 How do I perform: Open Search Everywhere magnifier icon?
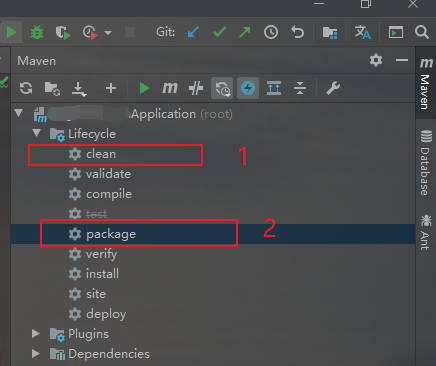pyautogui.click(x=422, y=32)
